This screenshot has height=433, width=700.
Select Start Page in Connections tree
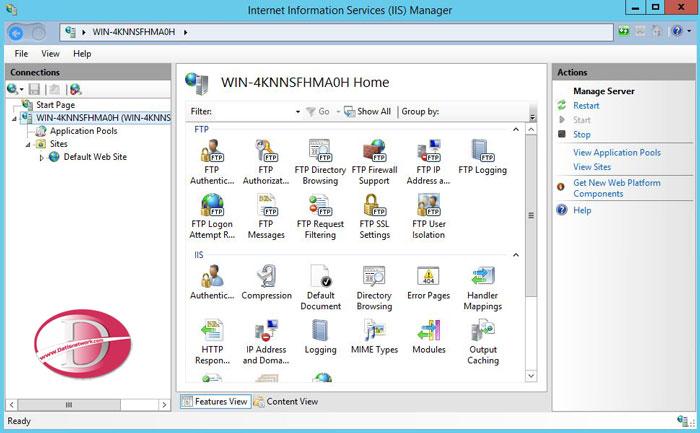(x=55, y=105)
